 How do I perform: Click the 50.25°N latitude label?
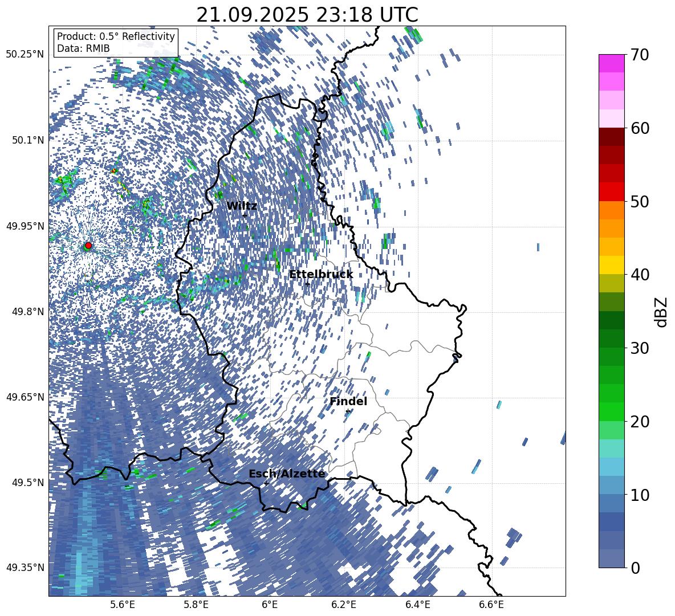coord(25,54)
